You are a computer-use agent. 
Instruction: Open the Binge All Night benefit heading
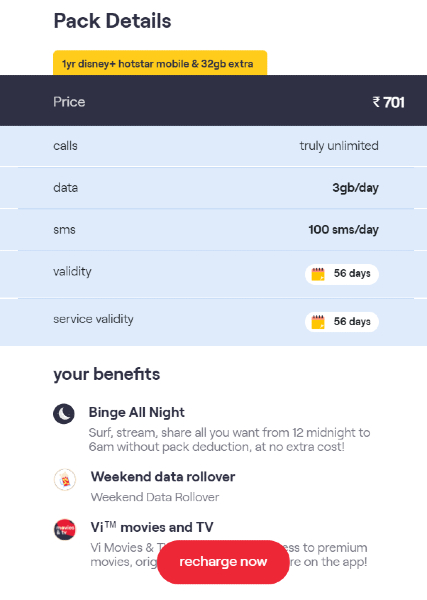click(137, 412)
